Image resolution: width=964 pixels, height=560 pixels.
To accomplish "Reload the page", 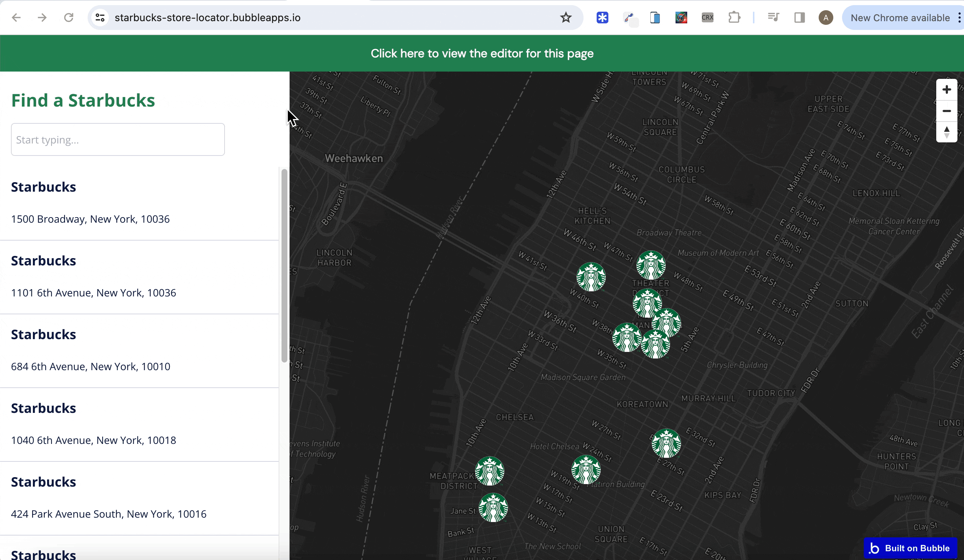I will (69, 18).
